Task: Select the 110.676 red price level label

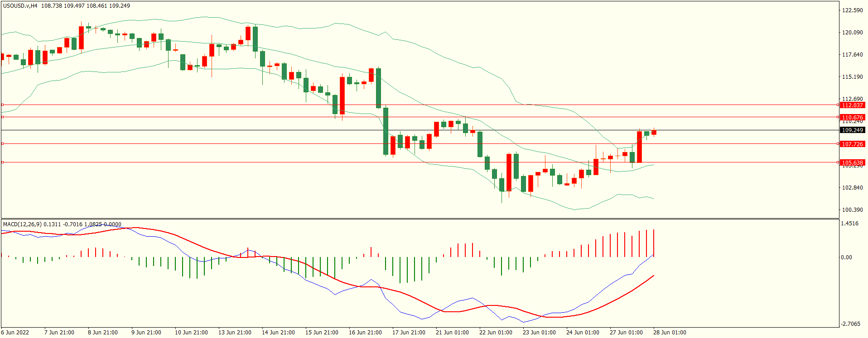Action: [852, 117]
